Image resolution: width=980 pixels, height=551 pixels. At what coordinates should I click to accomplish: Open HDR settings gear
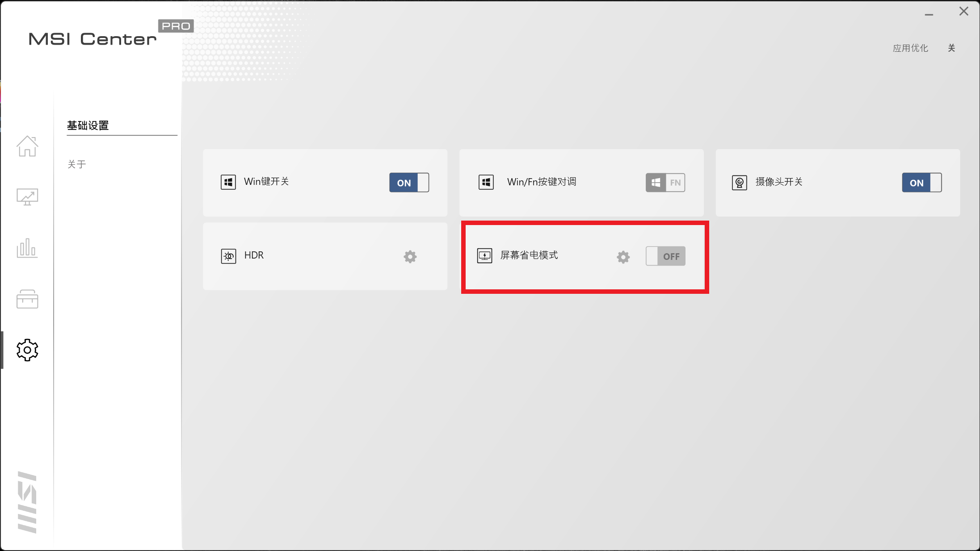pos(410,256)
